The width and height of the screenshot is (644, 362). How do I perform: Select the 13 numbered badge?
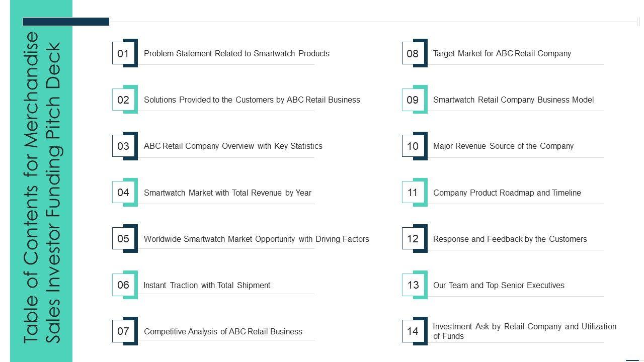coord(413,285)
